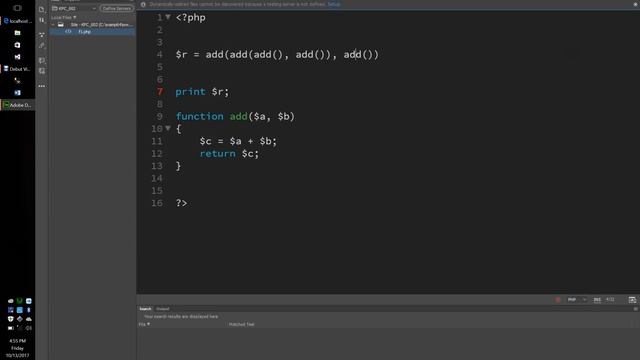Click the Define Servers button
Screen dimensions: 640x360
pyautogui.click(x=117, y=8)
